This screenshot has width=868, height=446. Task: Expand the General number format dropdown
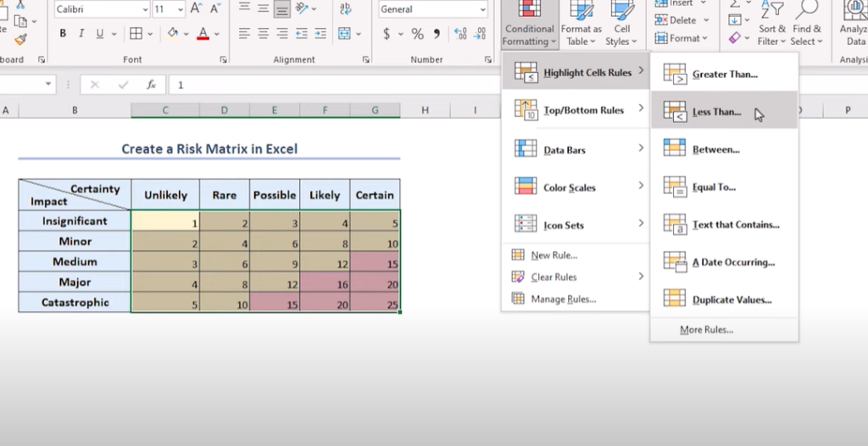pyautogui.click(x=433, y=8)
